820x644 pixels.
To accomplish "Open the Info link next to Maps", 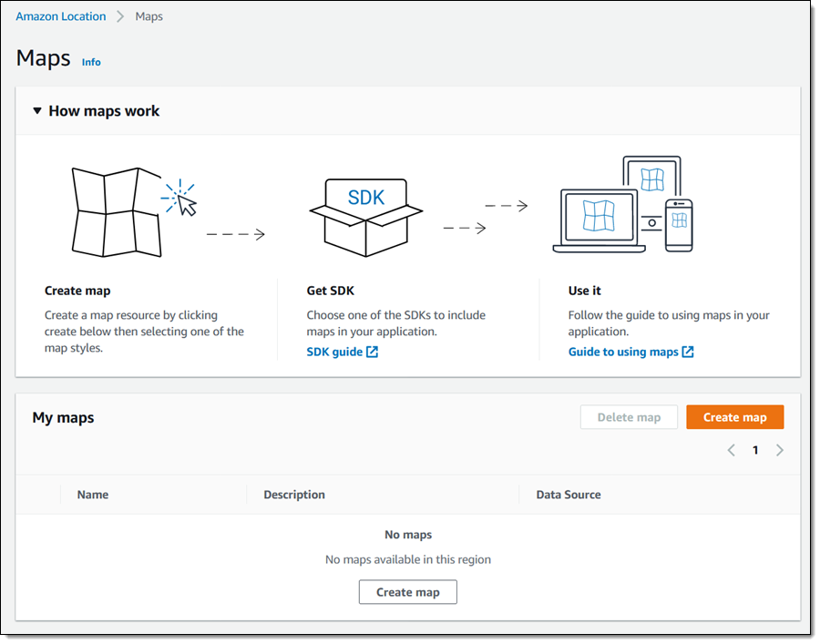I will click(x=91, y=62).
